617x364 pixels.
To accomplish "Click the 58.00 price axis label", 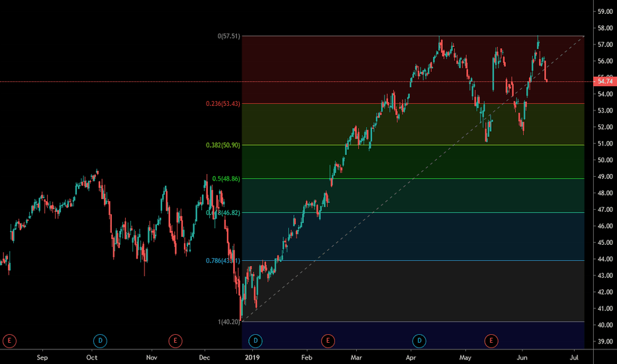I will (605, 28).
